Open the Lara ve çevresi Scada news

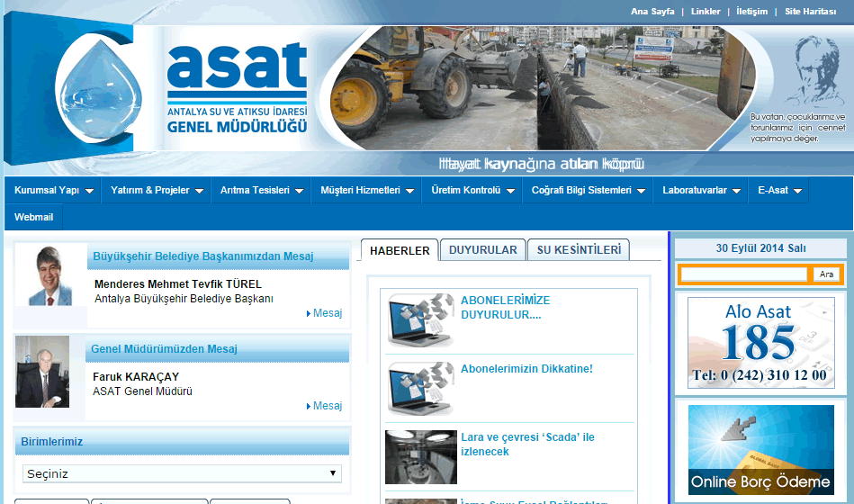tap(527, 444)
